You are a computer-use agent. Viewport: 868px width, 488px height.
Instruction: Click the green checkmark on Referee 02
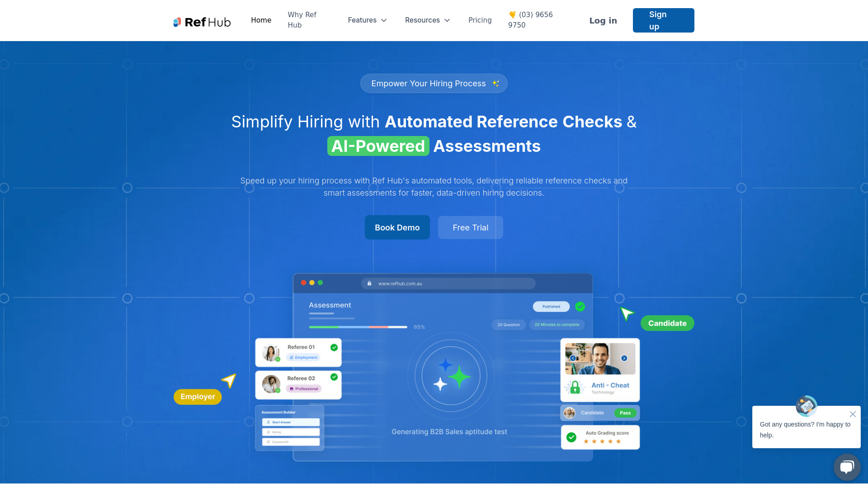click(334, 375)
